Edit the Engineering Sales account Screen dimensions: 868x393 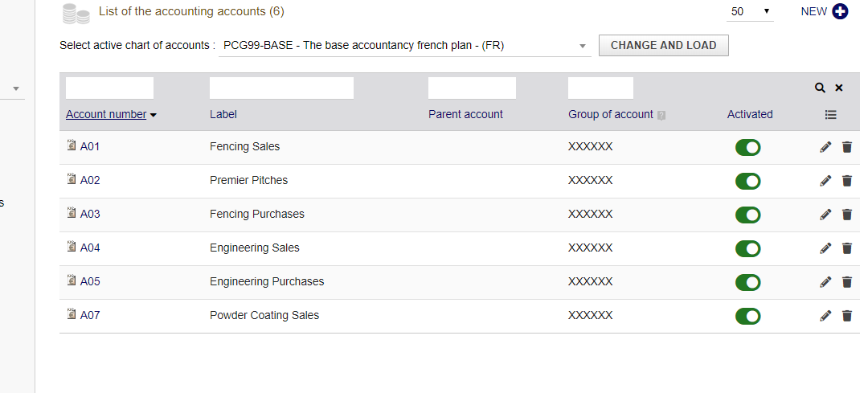pos(825,248)
